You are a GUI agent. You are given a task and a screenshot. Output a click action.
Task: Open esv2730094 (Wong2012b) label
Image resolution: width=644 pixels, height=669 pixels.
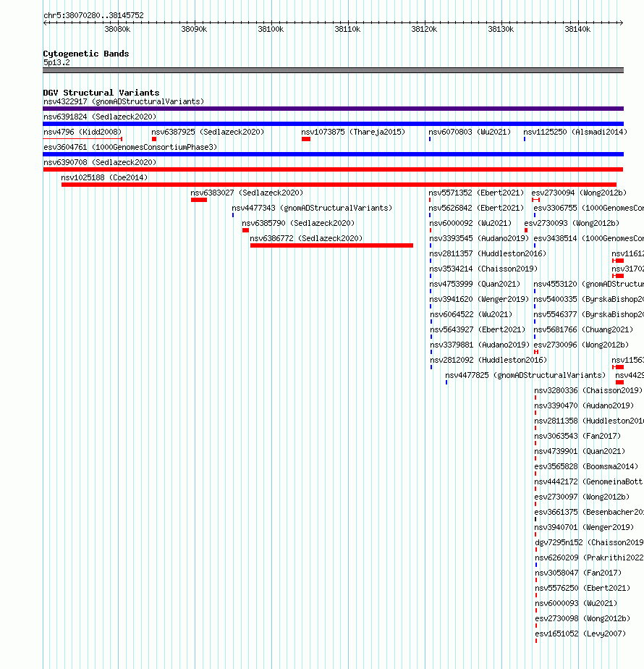coord(579,193)
